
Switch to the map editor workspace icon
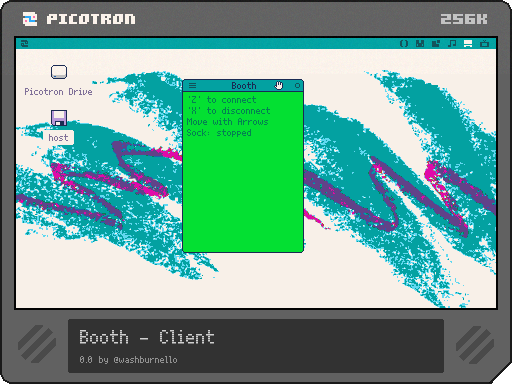[x=436, y=43]
